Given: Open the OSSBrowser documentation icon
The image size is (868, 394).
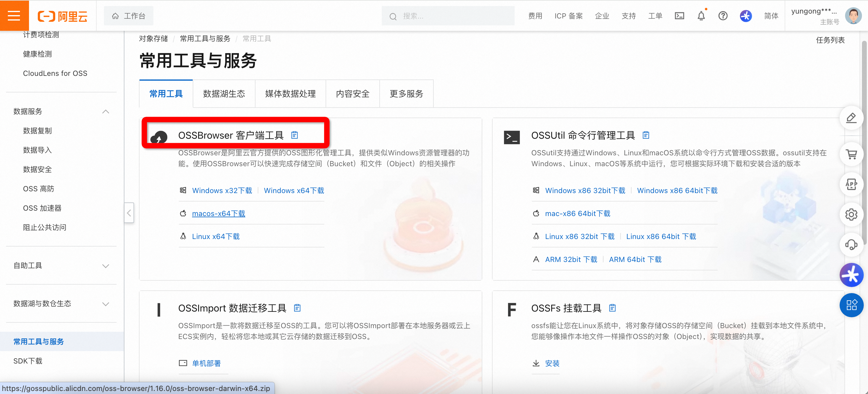Looking at the screenshot, I should coord(294,135).
